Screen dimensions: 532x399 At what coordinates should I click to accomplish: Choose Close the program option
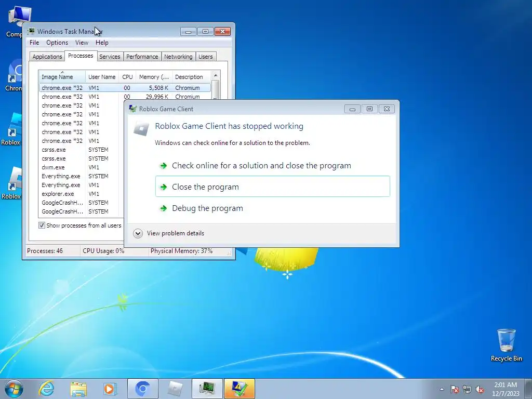[x=272, y=187]
